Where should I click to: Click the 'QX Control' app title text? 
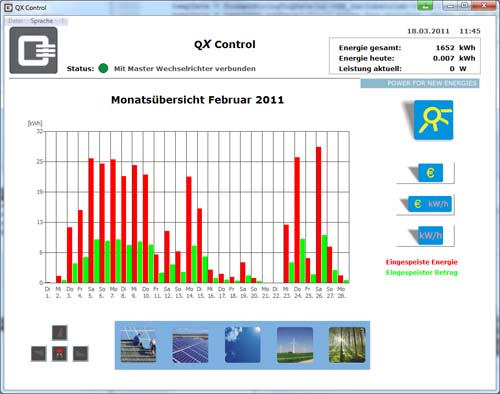[225, 44]
